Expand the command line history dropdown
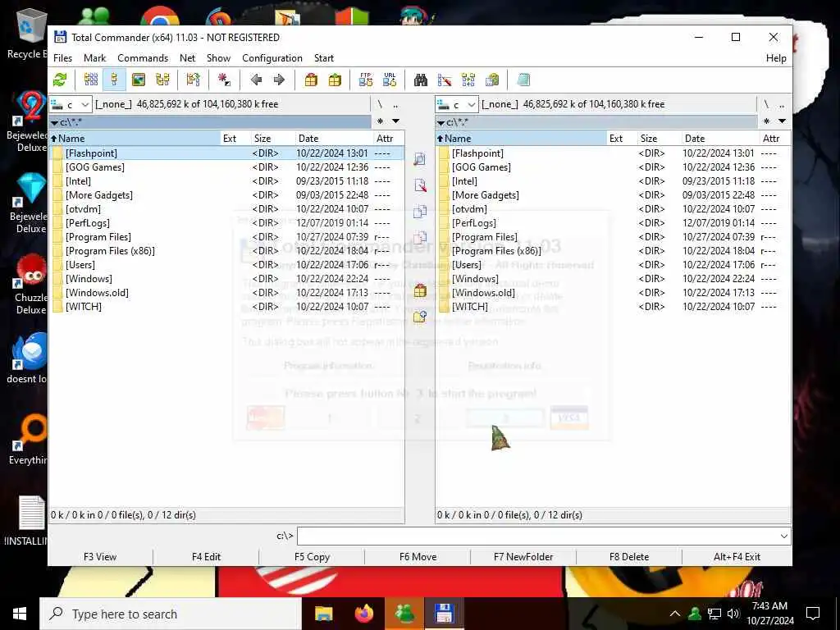840x630 pixels. (x=783, y=536)
